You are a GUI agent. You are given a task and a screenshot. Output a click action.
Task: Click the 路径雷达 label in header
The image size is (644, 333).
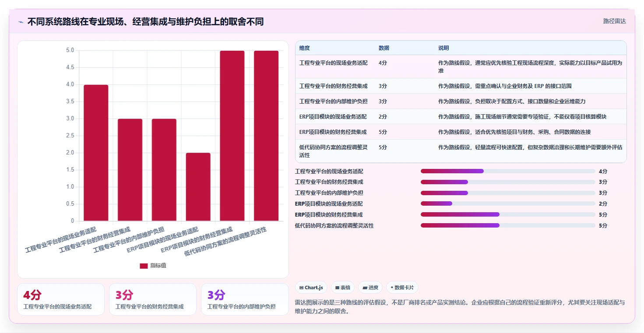coord(615,21)
